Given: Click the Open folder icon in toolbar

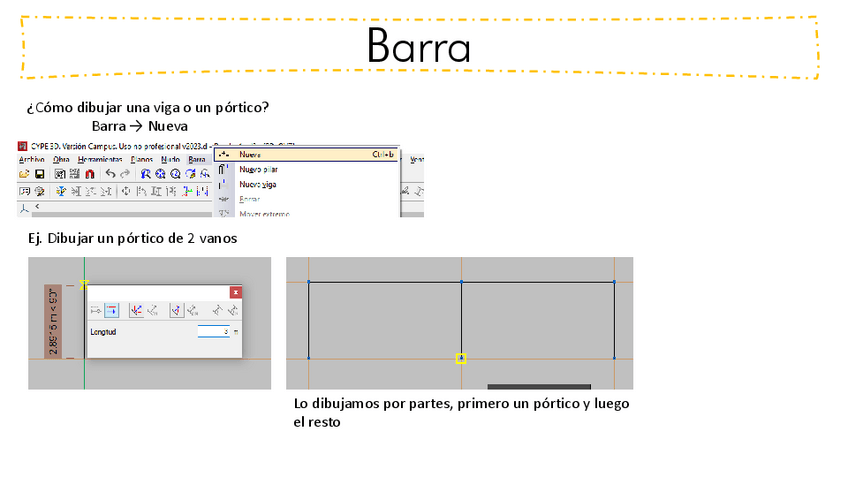Looking at the screenshot, I should click(x=25, y=174).
